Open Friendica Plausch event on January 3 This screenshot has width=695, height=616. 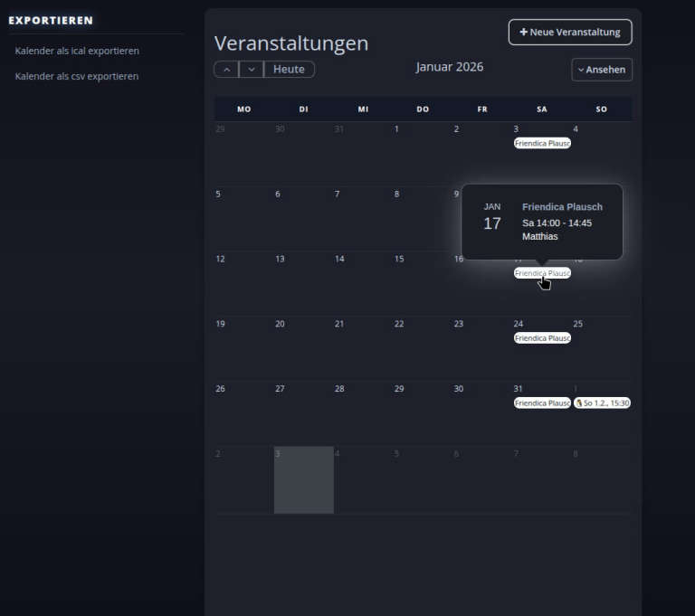[x=542, y=143]
